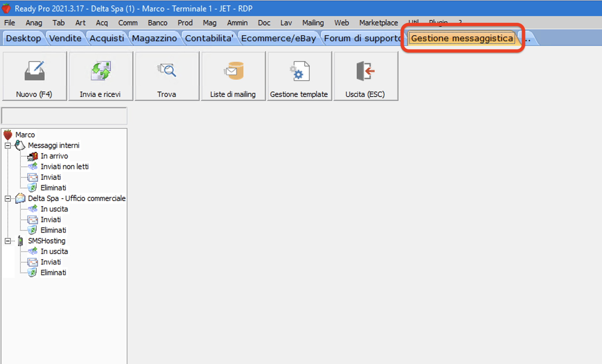This screenshot has height=364, width=602.
Task: Open the Anag menu
Action: click(x=34, y=23)
